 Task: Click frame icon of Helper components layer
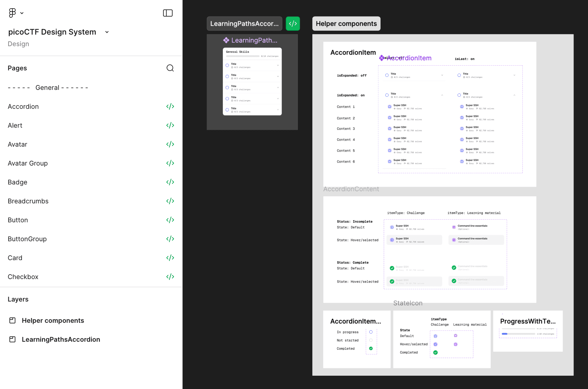tap(12, 320)
